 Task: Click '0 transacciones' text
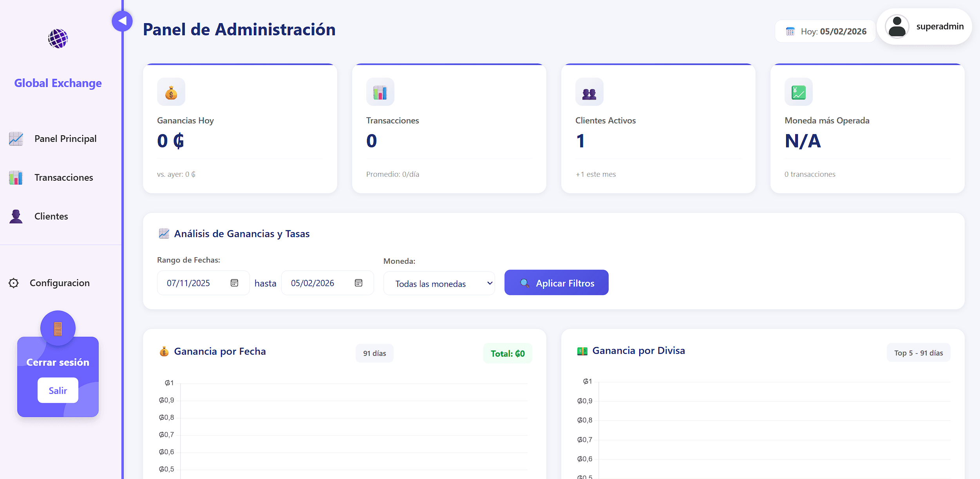810,174
